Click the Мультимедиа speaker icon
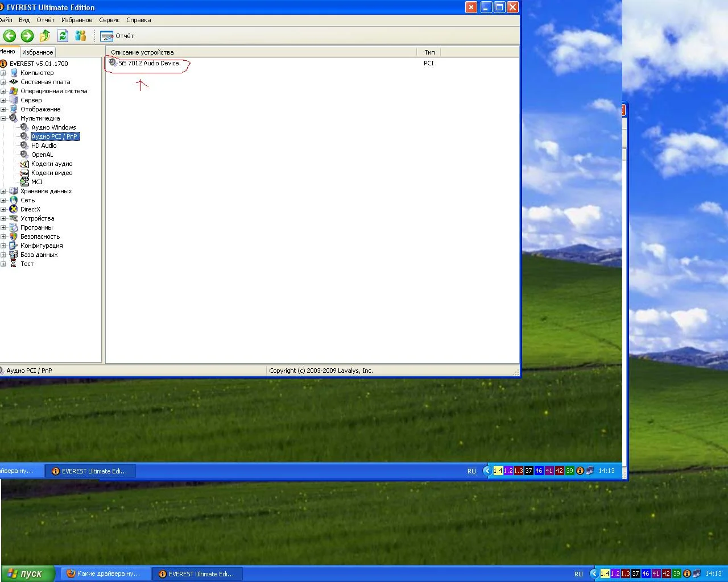Image resolution: width=728 pixels, height=582 pixels. pos(14,118)
